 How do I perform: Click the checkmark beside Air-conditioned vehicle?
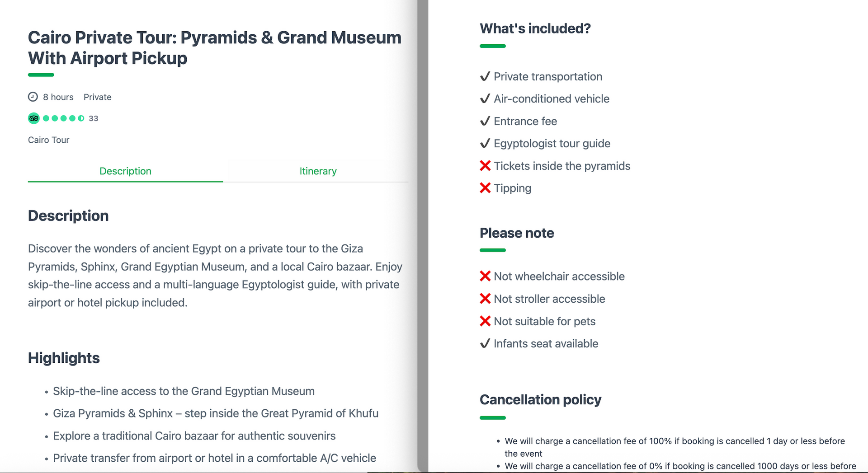pyautogui.click(x=485, y=98)
